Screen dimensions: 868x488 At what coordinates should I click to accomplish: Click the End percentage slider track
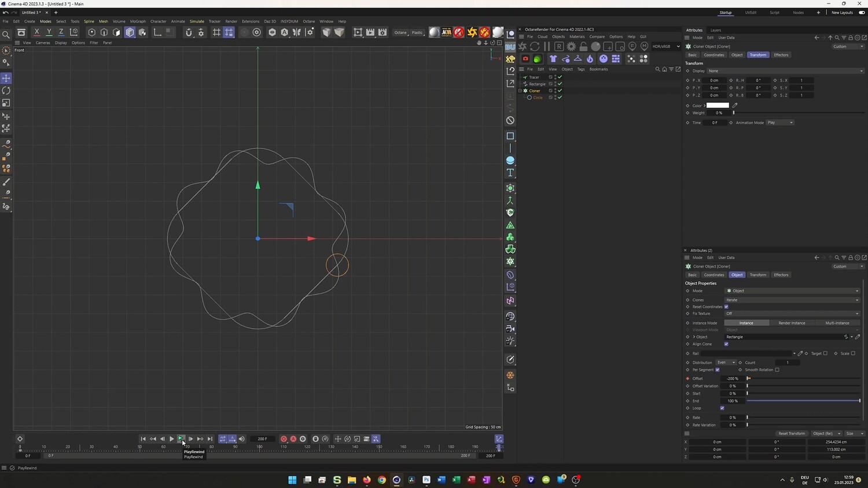click(803, 401)
